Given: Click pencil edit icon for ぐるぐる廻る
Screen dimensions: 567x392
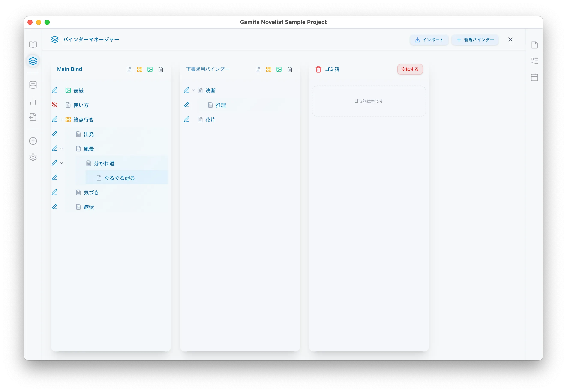Looking at the screenshot, I should click(x=55, y=178).
